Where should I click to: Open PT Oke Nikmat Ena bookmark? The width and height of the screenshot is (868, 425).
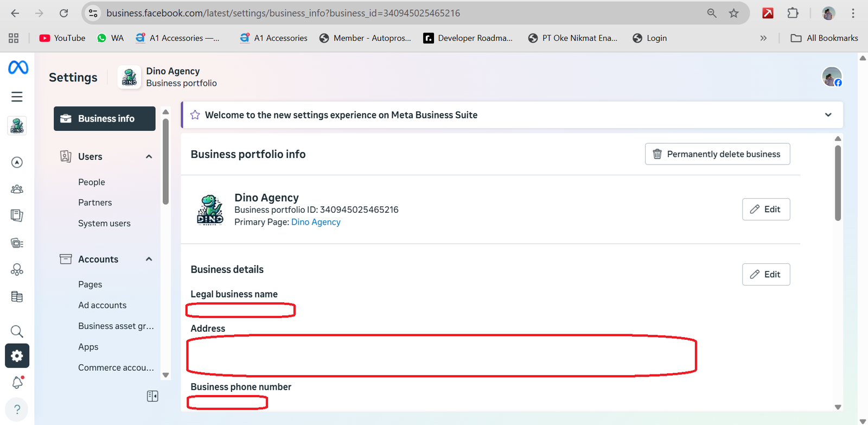point(572,38)
